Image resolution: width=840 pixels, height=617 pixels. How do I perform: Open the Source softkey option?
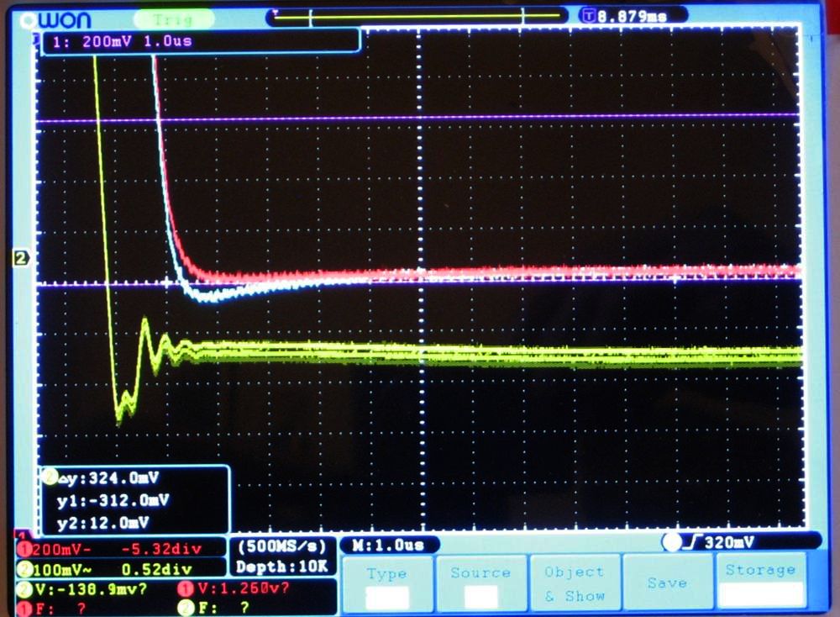[x=480, y=584]
